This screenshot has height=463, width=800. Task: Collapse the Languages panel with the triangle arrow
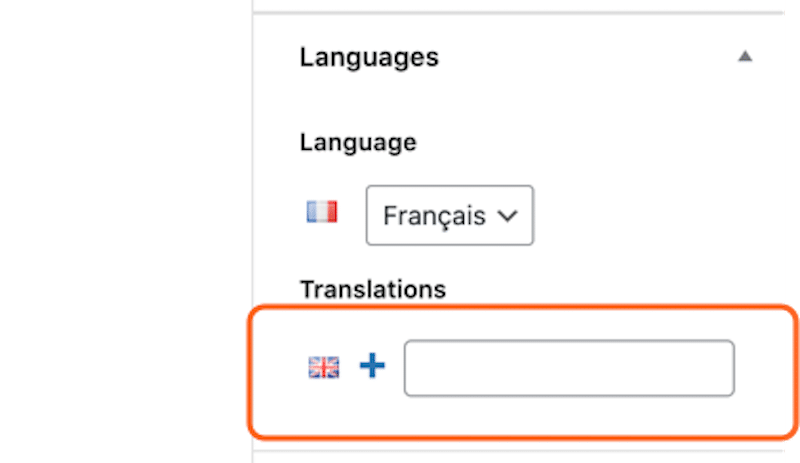[745, 56]
